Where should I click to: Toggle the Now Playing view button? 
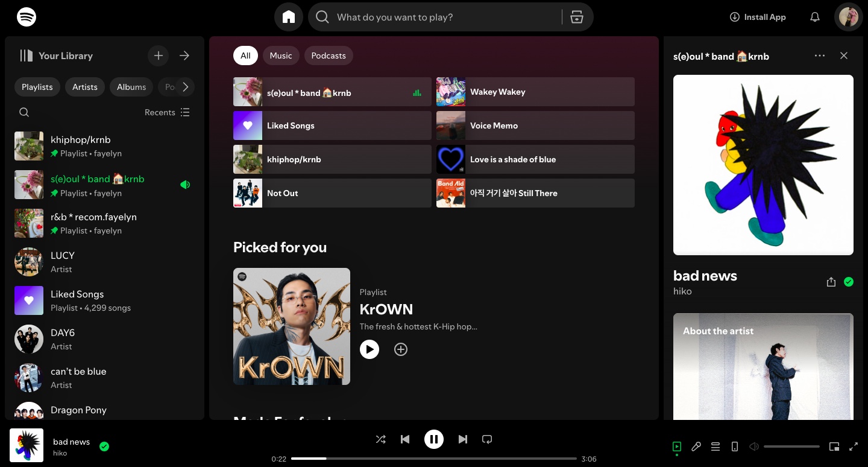pyautogui.click(x=677, y=446)
